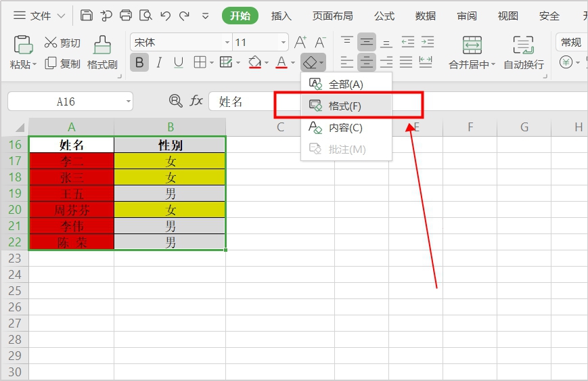Choose 内容(C) in clear menu
The height and width of the screenshot is (381, 588).
pyautogui.click(x=346, y=127)
